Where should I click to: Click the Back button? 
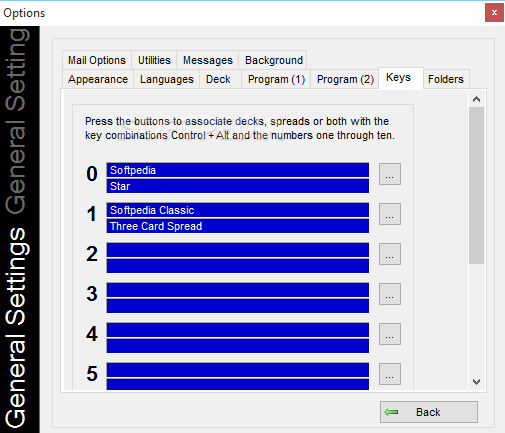pyautogui.click(x=429, y=412)
